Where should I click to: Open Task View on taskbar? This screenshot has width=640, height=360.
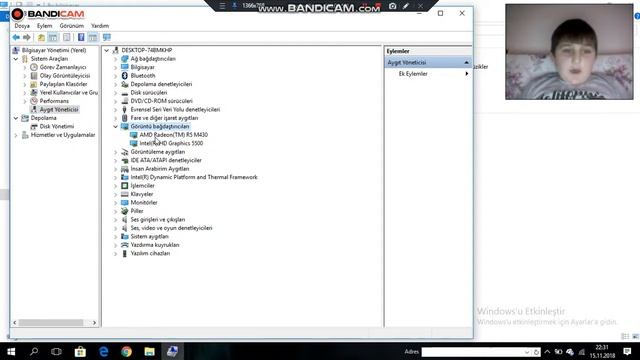coord(56,351)
